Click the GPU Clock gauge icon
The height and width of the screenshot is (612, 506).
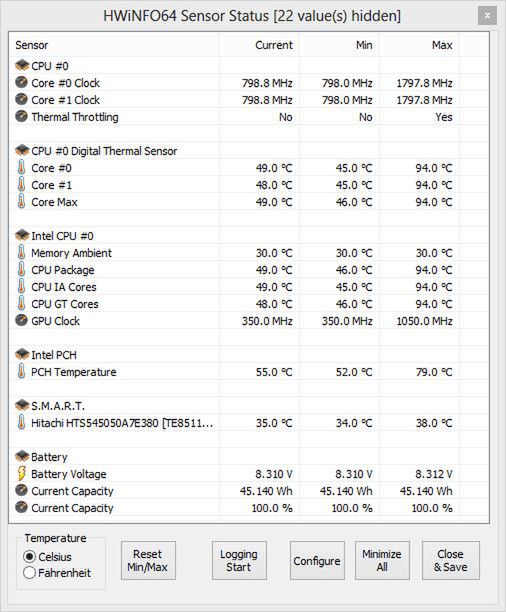click(x=21, y=320)
